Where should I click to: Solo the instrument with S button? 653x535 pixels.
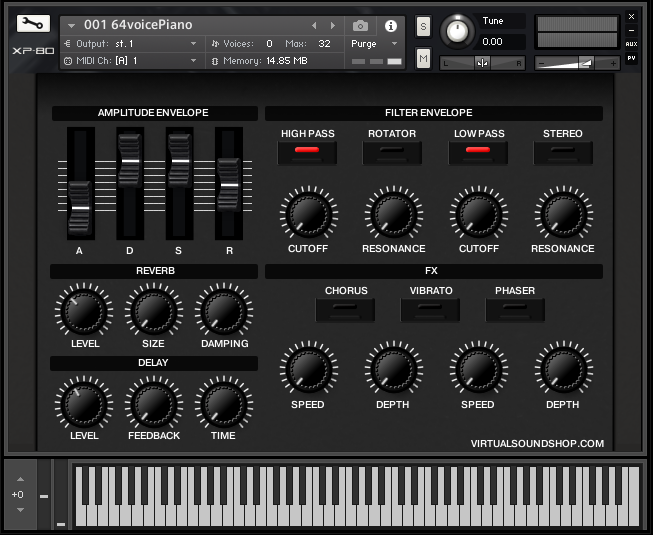point(423,26)
